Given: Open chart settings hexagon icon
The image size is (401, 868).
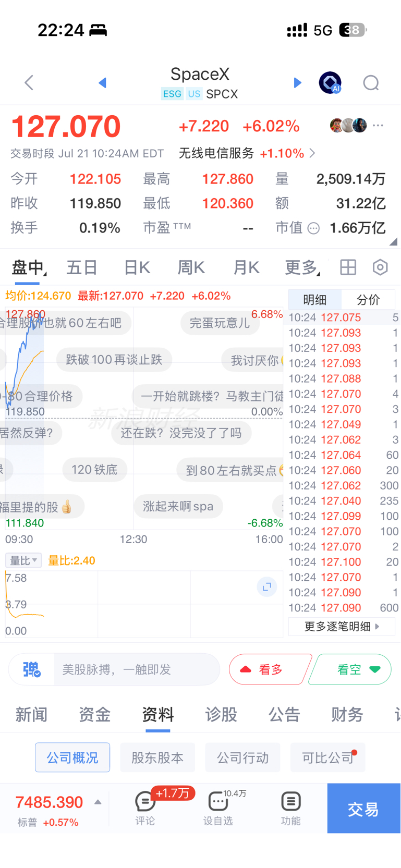Looking at the screenshot, I should click(x=380, y=267).
